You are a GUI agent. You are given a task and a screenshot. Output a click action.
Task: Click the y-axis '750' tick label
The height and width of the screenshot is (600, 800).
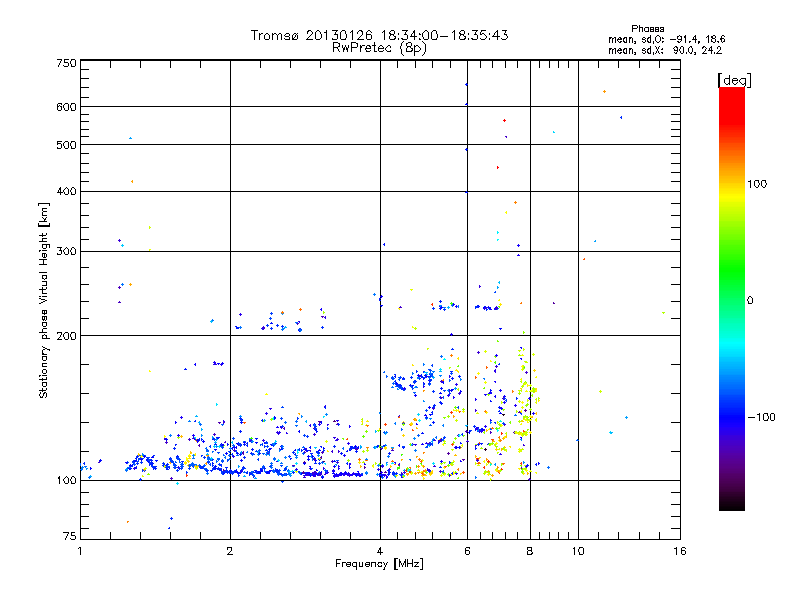pos(66,63)
